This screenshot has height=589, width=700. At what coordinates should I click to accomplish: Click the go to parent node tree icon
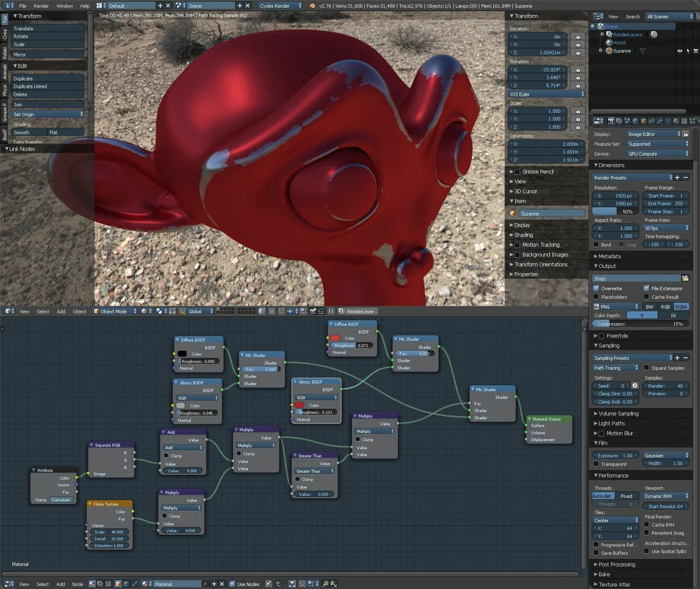278,584
